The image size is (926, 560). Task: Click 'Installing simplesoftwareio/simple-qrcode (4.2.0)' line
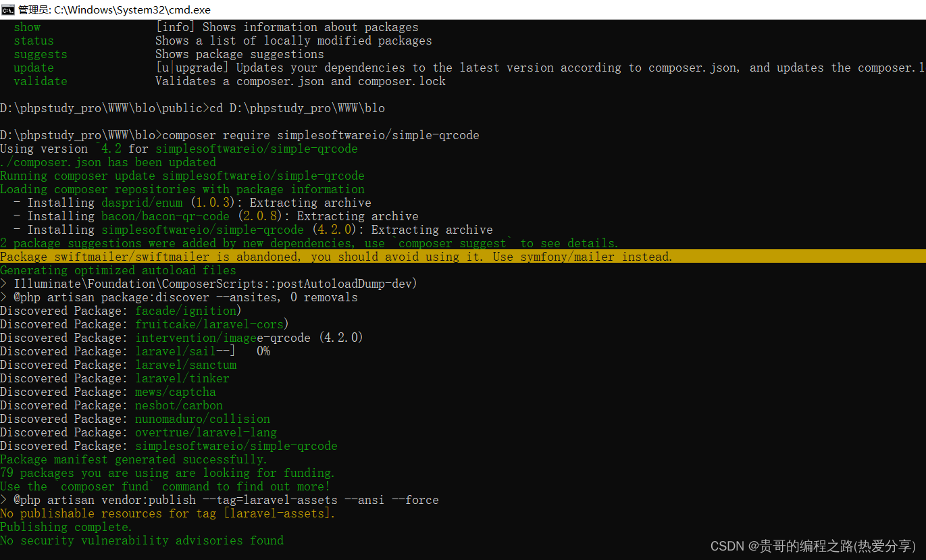pos(253,230)
